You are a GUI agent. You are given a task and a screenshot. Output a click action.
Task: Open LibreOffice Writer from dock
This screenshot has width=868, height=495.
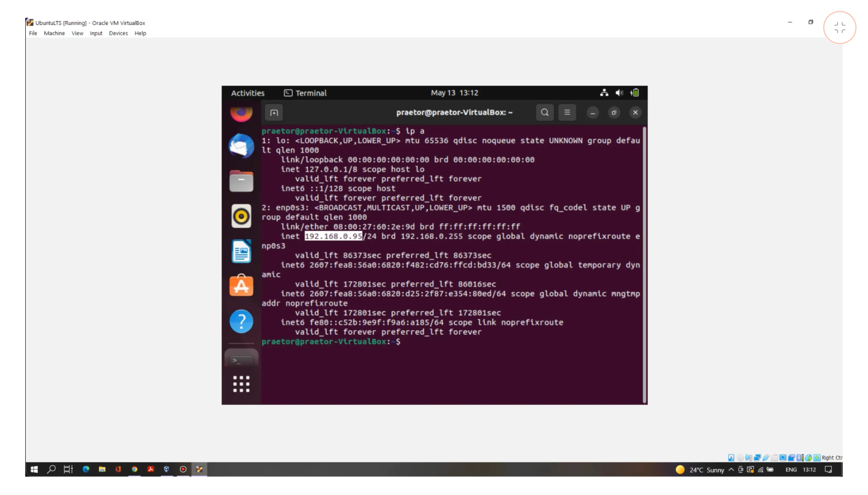241,252
